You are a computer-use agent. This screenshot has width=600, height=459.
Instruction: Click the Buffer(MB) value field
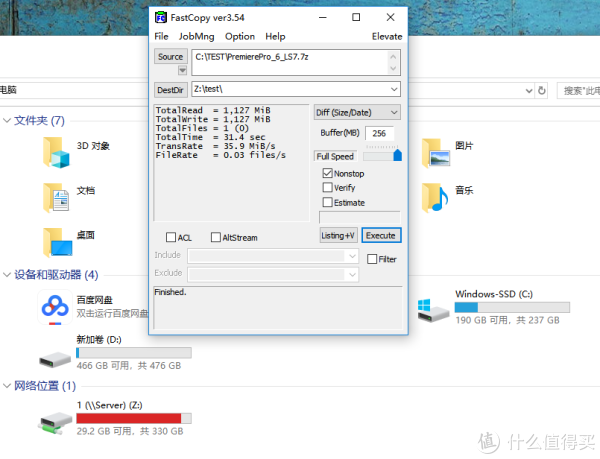click(379, 133)
